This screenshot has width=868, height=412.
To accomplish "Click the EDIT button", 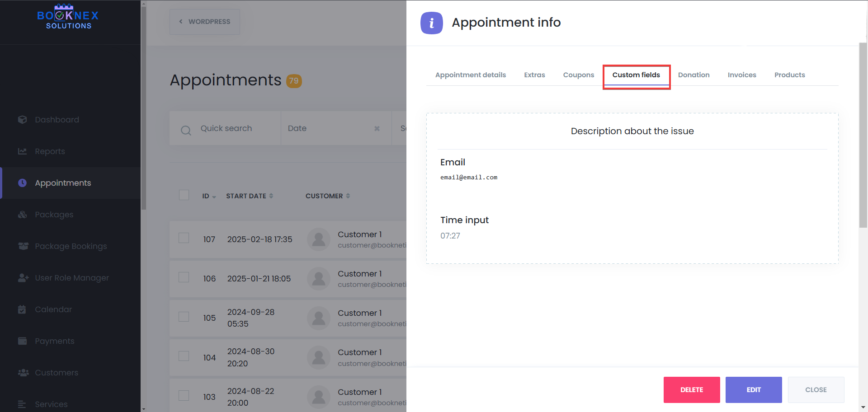I will click(753, 389).
